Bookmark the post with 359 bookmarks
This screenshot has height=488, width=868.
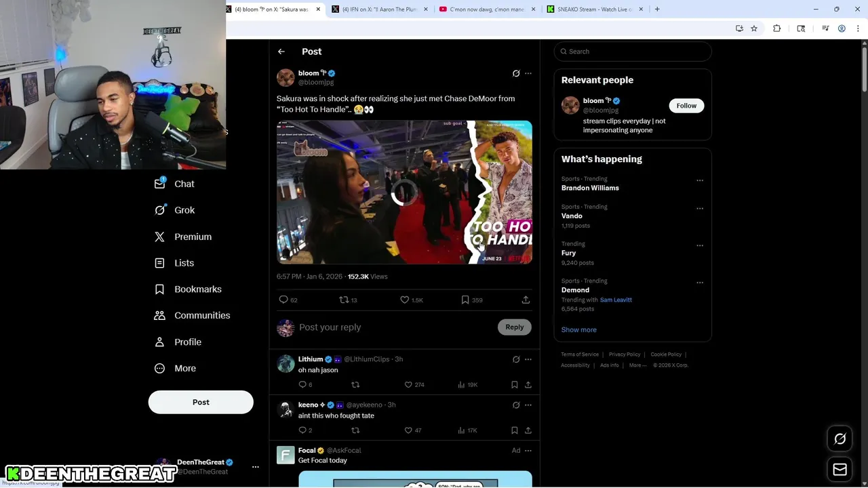click(472, 300)
